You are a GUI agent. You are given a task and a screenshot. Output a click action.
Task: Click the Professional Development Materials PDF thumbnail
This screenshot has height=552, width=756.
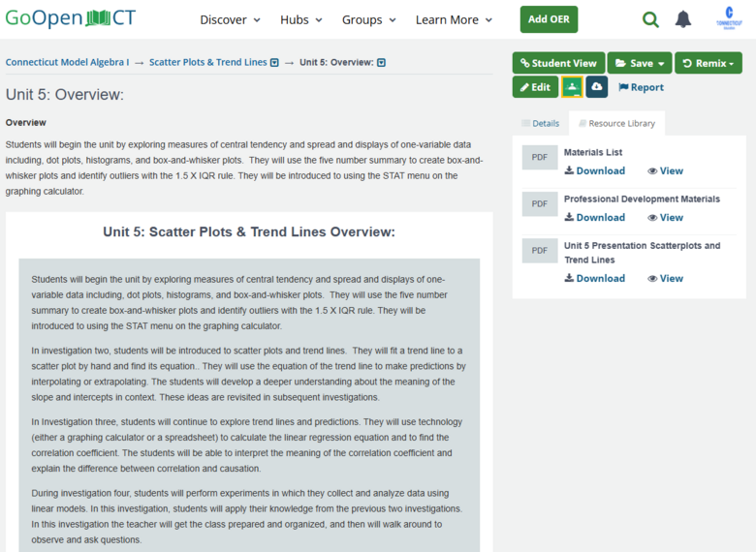(x=540, y=204)
